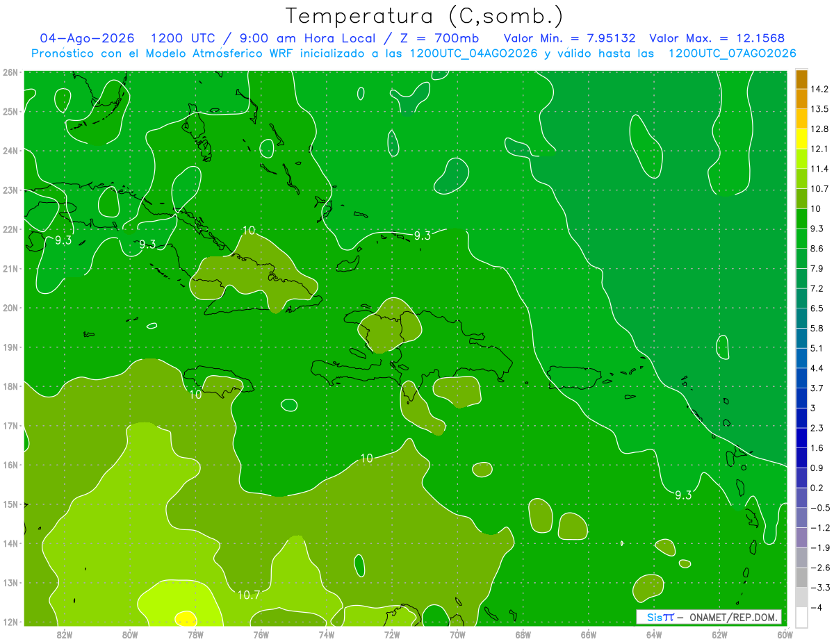The width and height of the screenshot is (834, 644).
Task: Click the Puerto Rico island outline
Action: click(x=574, y=378)
